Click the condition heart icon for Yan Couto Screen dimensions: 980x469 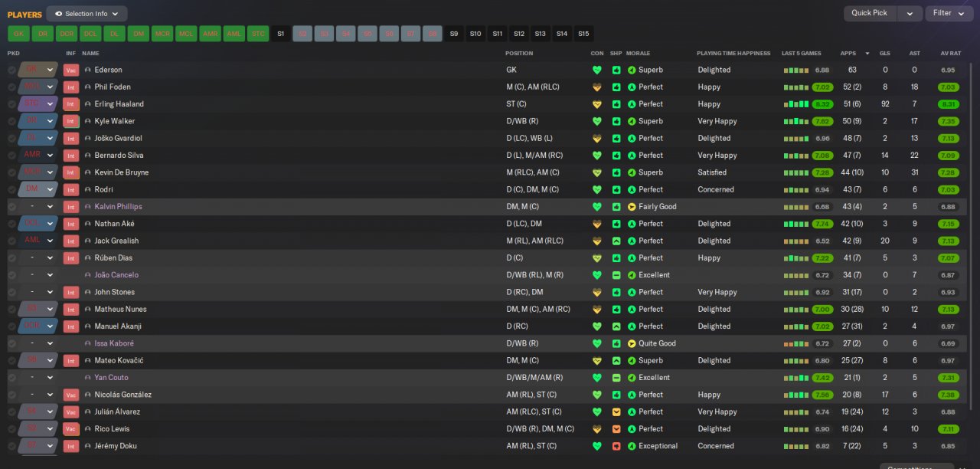pyautogui.click(x=597, y=378)
